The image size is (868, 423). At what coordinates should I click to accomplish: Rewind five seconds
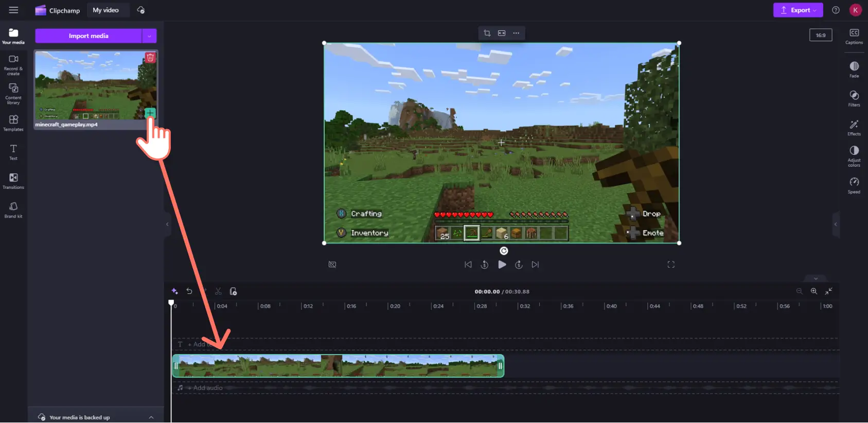[484, 265]
